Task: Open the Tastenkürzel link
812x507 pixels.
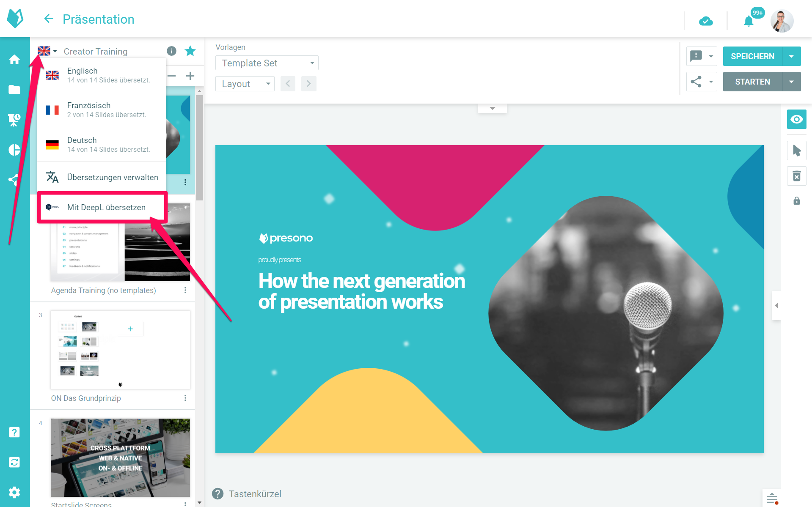Action: [x=255, y=494]
